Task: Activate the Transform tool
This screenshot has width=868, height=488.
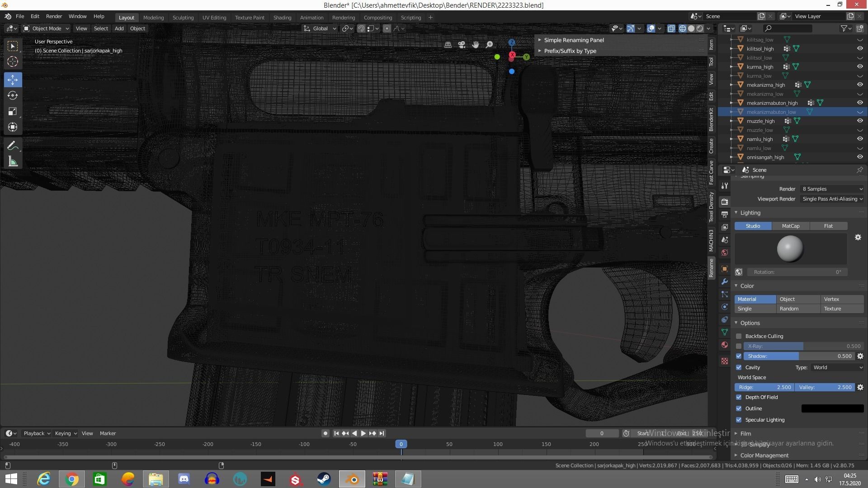Action: [13, 127]
